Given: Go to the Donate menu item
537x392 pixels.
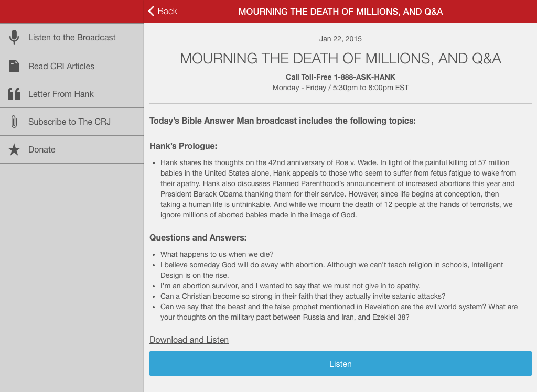Looking at the screenshot, I should [x=42, y=149].
